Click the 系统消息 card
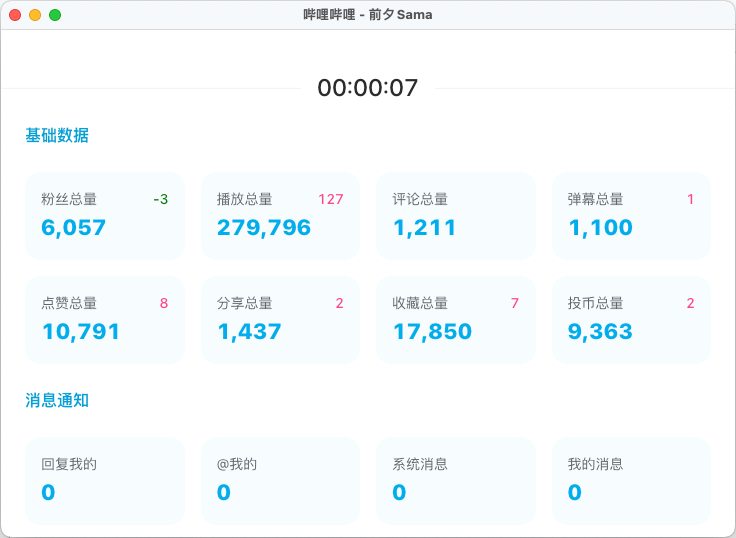The height and width of the screenshot is (538, 736). (455, 480)
